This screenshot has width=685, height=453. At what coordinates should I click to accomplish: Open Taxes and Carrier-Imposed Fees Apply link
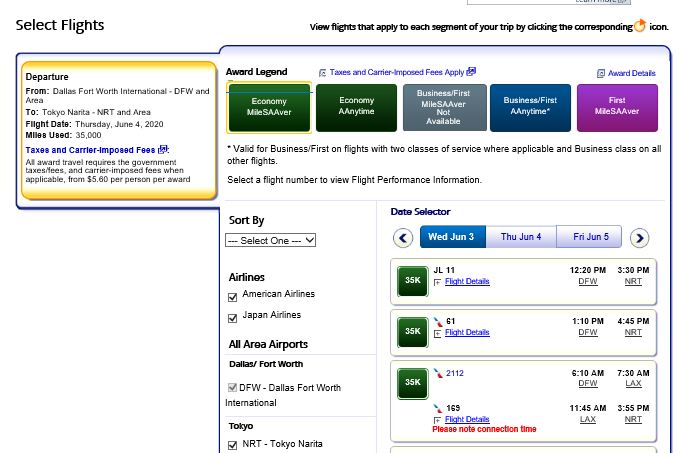397,72
